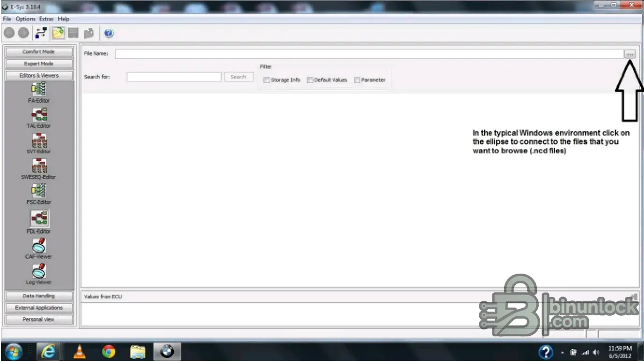Show hidden system tray icons
This screenshot has height=362, width=644.
coord(563,352)
